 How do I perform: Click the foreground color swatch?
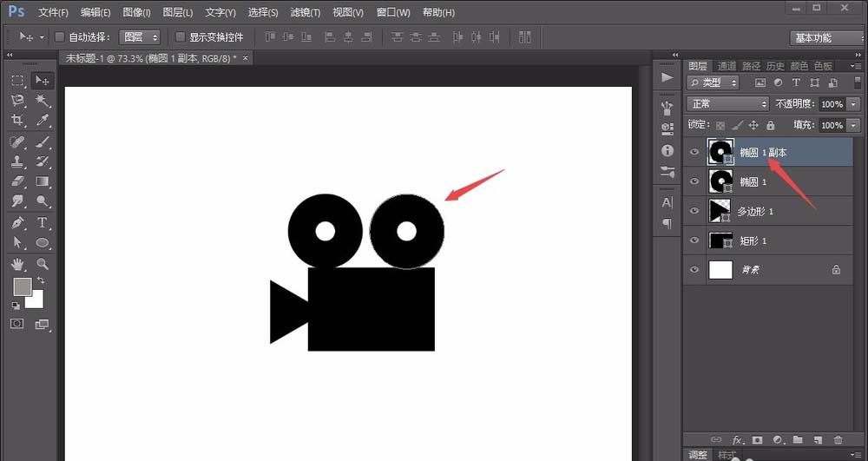tap(22, 286)
